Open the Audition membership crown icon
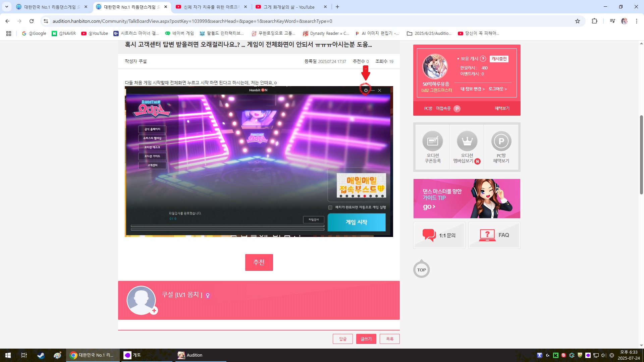Image resolution: width=644 pixels, height=362 pixels. click(467, 141)
